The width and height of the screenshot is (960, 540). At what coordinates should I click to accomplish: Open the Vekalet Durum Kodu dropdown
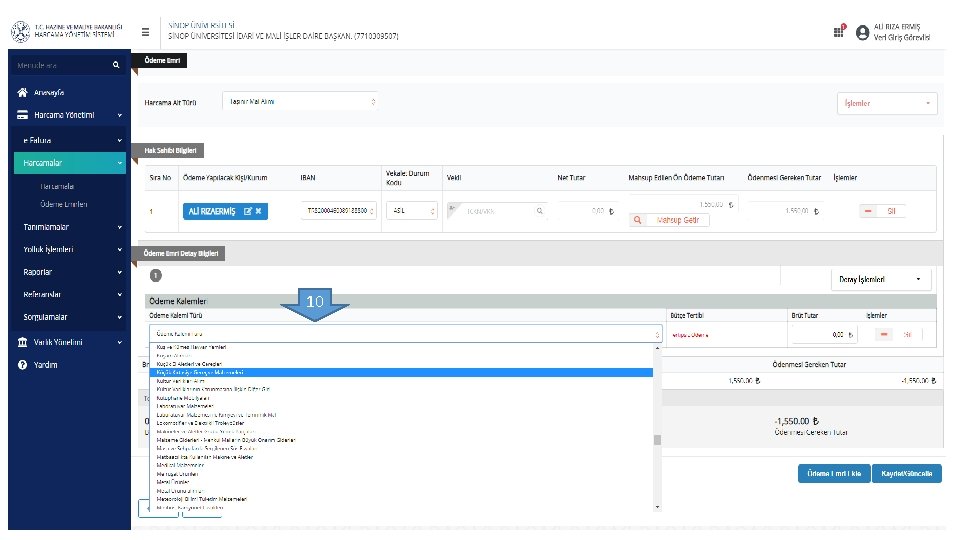[x=411, y=211]
